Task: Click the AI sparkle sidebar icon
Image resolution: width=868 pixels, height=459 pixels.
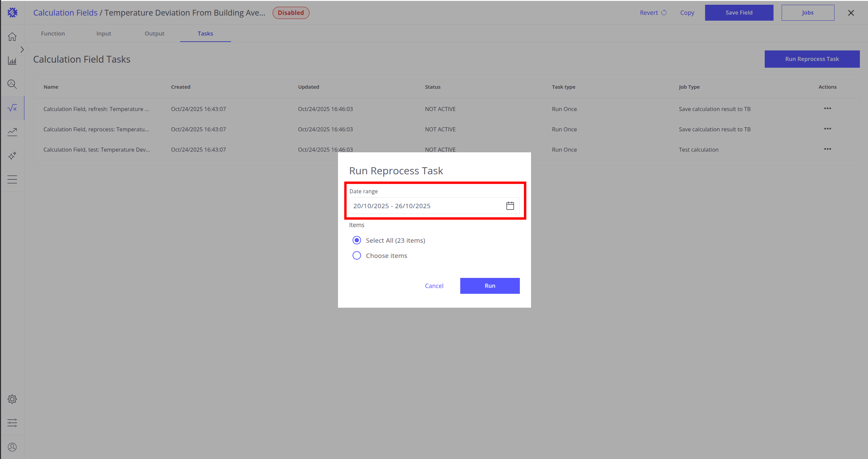Action: coord(12,156)
